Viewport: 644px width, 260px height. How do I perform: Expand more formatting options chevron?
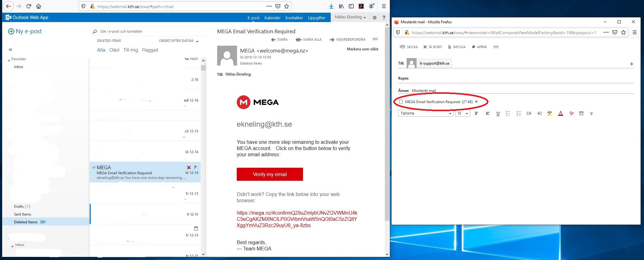point(591,113)
